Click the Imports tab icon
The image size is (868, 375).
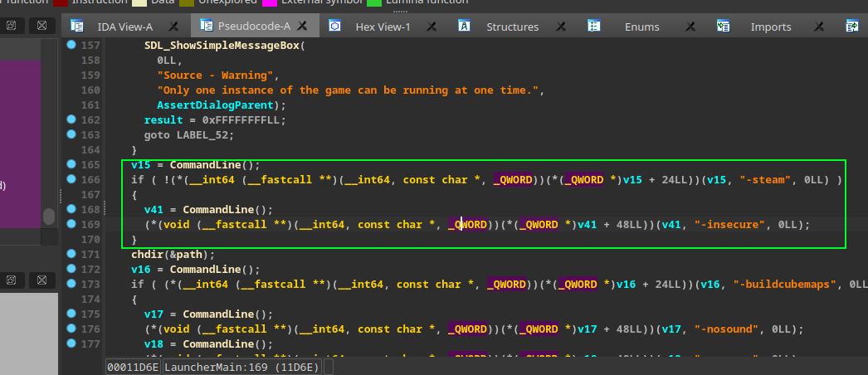pos(724,27)
